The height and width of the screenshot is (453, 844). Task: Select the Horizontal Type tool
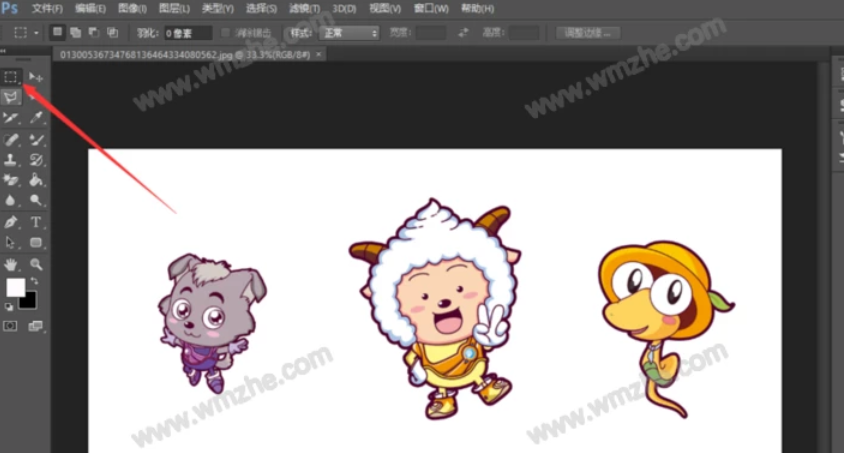[x=36, y=222]
